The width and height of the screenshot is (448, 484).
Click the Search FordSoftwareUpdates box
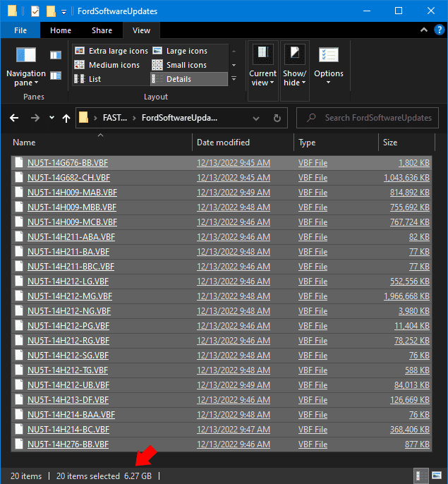(373, 118)
